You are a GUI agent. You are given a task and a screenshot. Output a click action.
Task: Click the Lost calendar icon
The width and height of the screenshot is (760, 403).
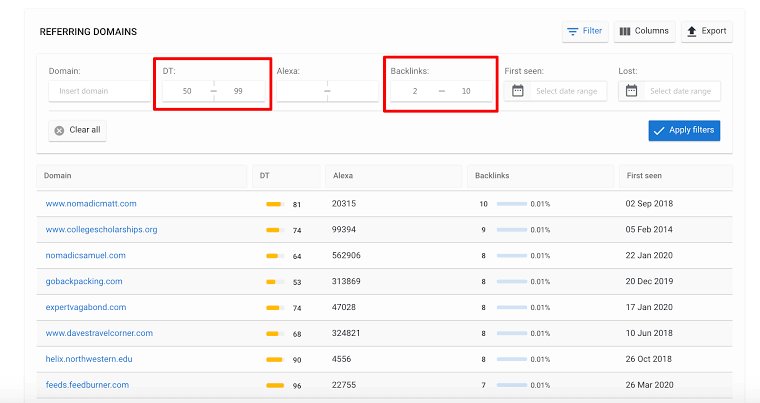(x=631, y=91)
